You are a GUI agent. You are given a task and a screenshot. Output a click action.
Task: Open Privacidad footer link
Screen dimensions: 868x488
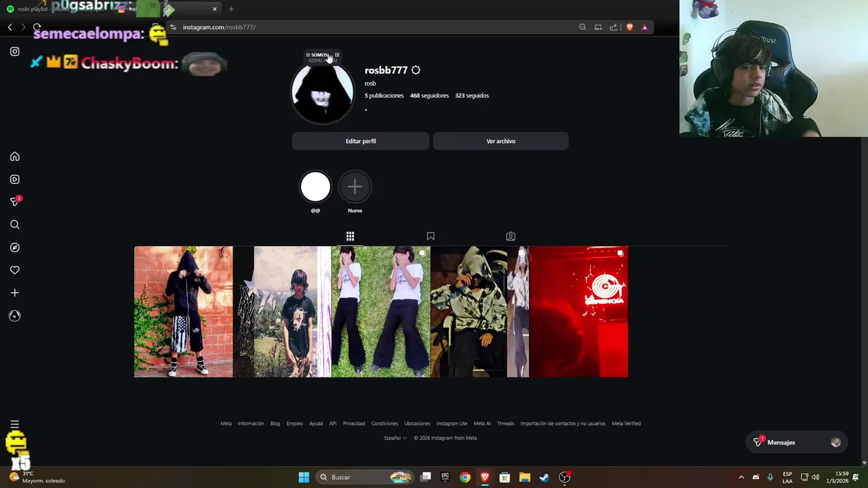coord(354,424)
